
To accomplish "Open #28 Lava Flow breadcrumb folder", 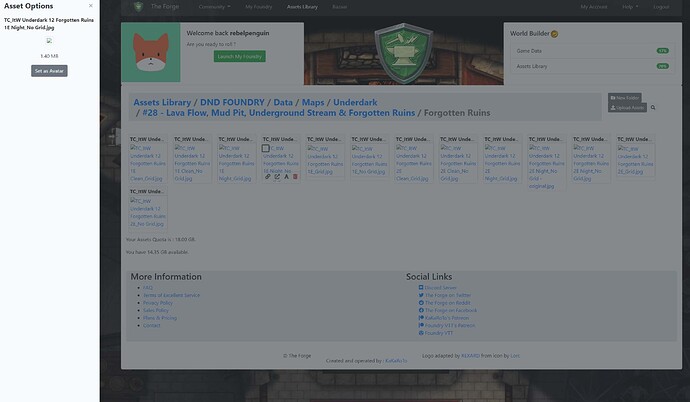I will pos(279,113).
